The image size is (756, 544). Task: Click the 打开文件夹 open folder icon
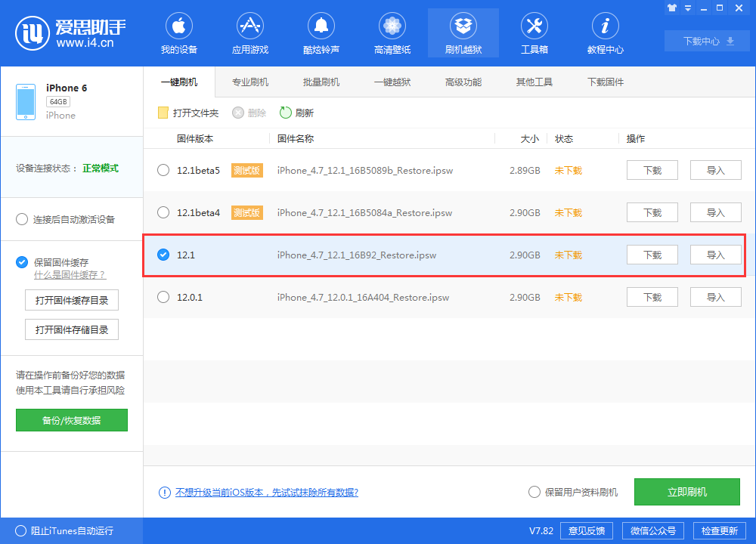pos(162,113)
